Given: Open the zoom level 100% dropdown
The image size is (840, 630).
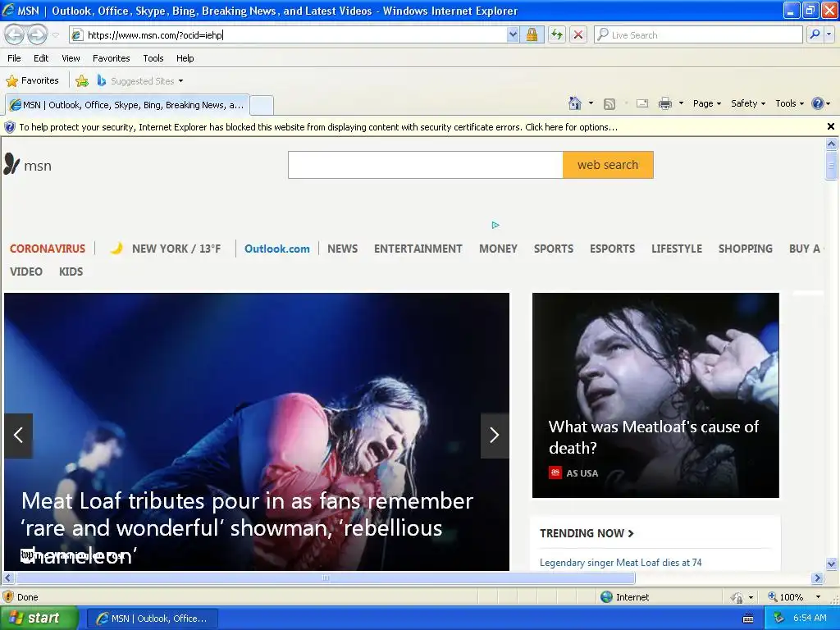Looking at the screenshot, I should pyautogui.click(x=818, y=597).
